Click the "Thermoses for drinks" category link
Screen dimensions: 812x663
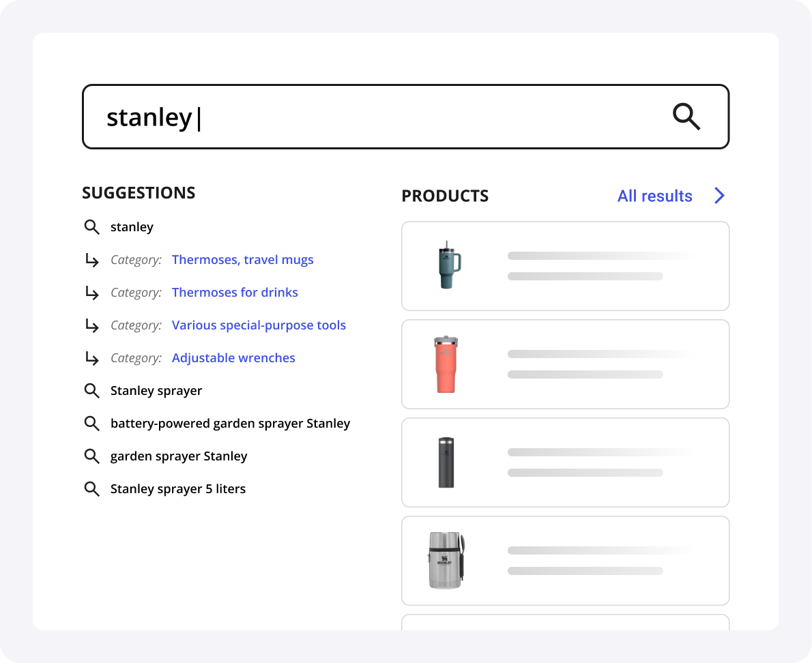(235, 292)
